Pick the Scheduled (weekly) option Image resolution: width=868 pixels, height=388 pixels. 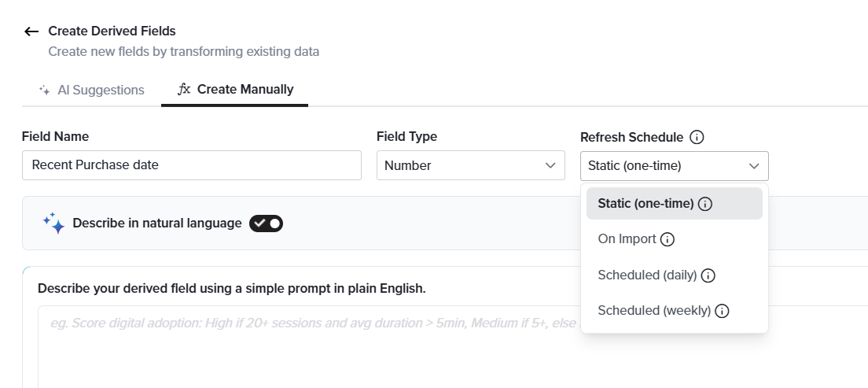tap(675, 311)
